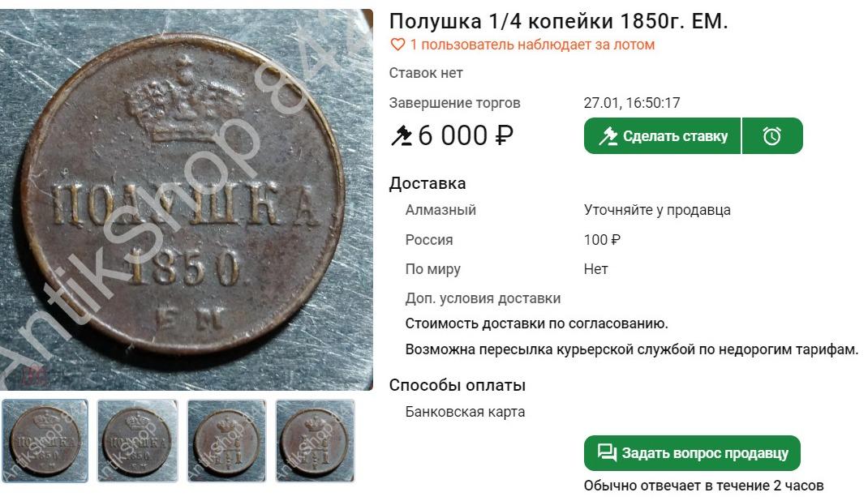Click the Алмазный delivery location label
The image size is (868, 501).
click(x=440, y=210)
